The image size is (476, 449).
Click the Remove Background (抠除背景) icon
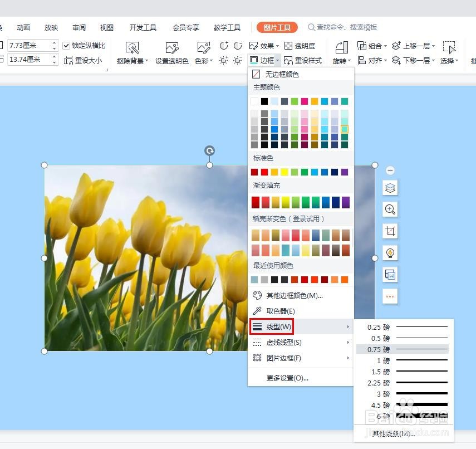132,48
